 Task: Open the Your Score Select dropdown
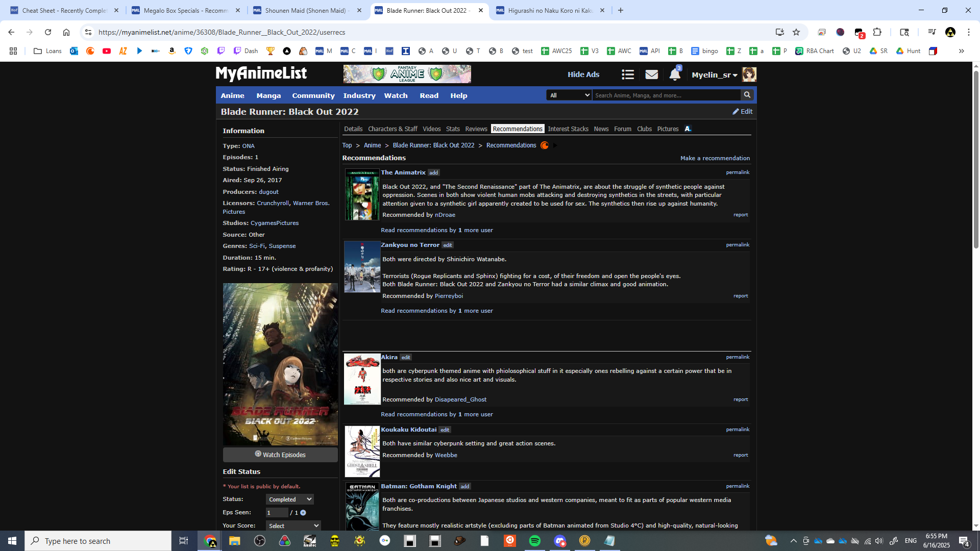[x=293, y=526]
